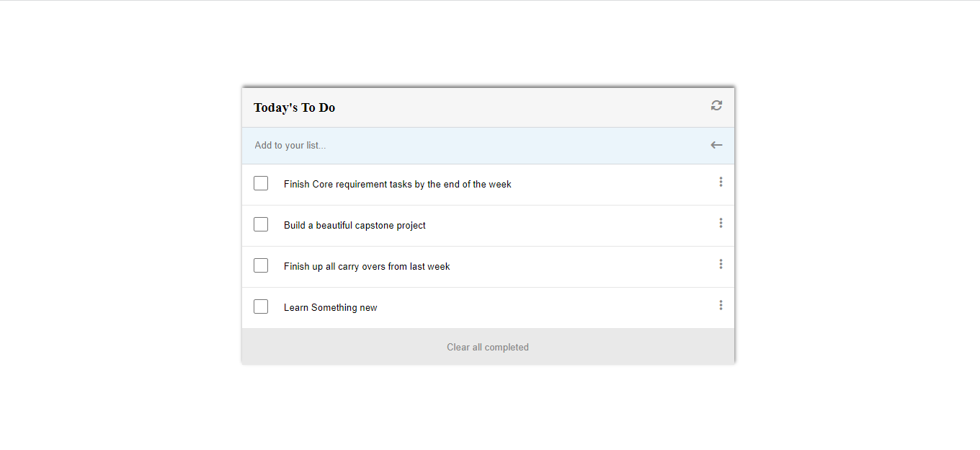
Task: Edit the 'Finish up all carry overs' description
Action: tap(367, 267)
